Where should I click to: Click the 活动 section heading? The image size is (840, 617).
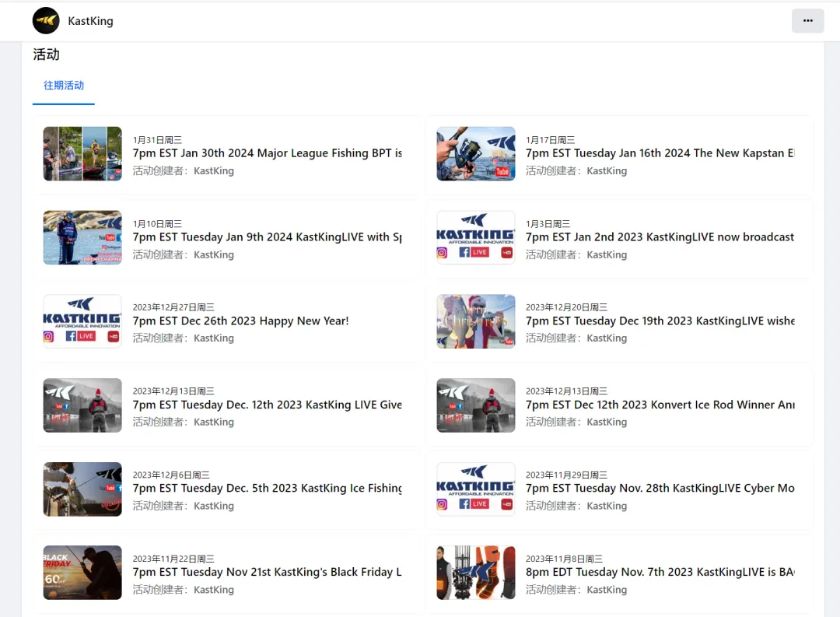point(46,54)
